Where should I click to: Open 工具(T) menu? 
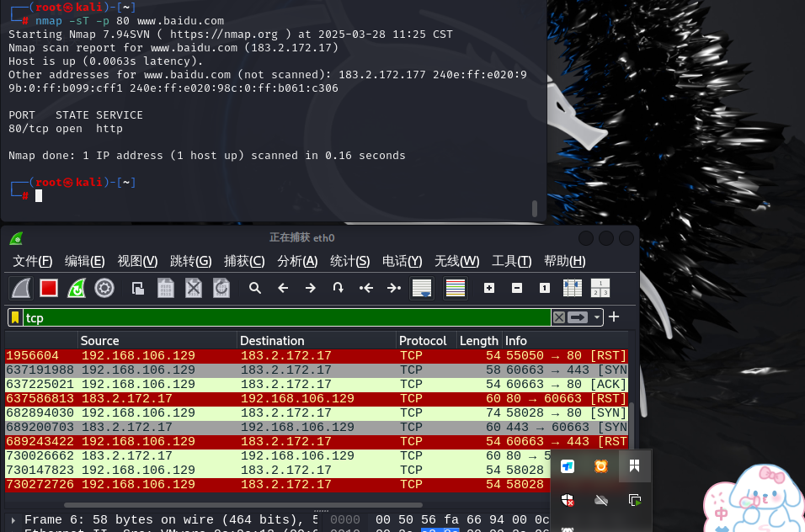512,262
